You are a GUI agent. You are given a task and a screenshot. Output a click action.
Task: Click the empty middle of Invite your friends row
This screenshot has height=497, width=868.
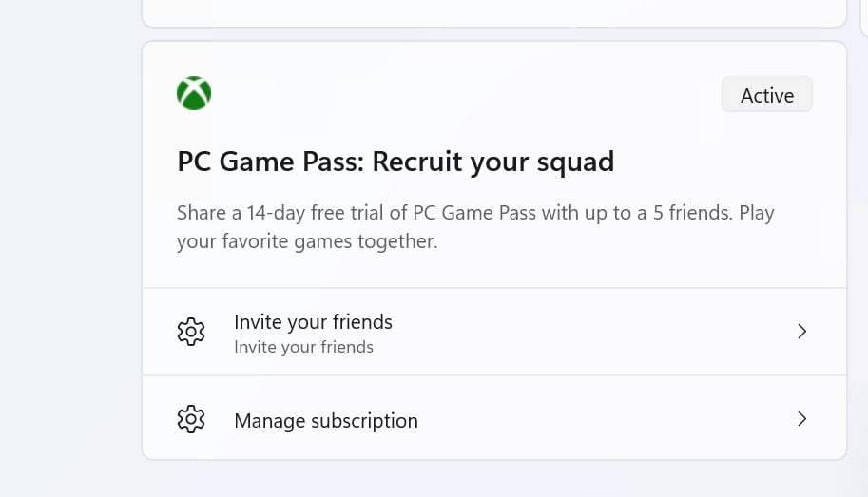click(589, 332)
